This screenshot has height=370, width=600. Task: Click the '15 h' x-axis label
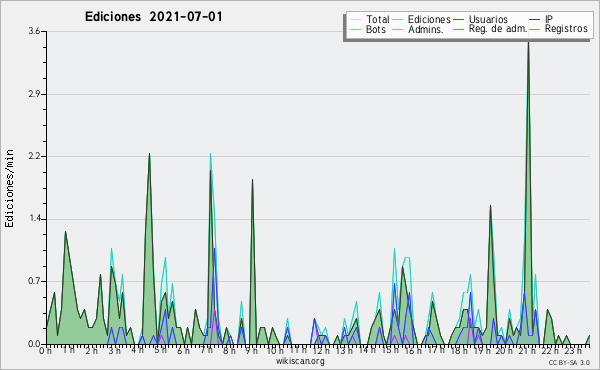[x=390, y=350]
